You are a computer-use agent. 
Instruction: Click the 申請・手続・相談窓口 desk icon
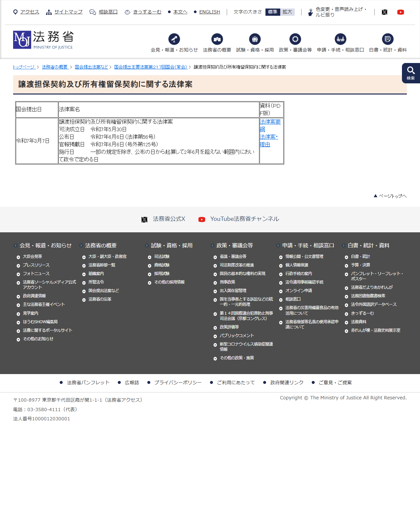tap(341, 39)
